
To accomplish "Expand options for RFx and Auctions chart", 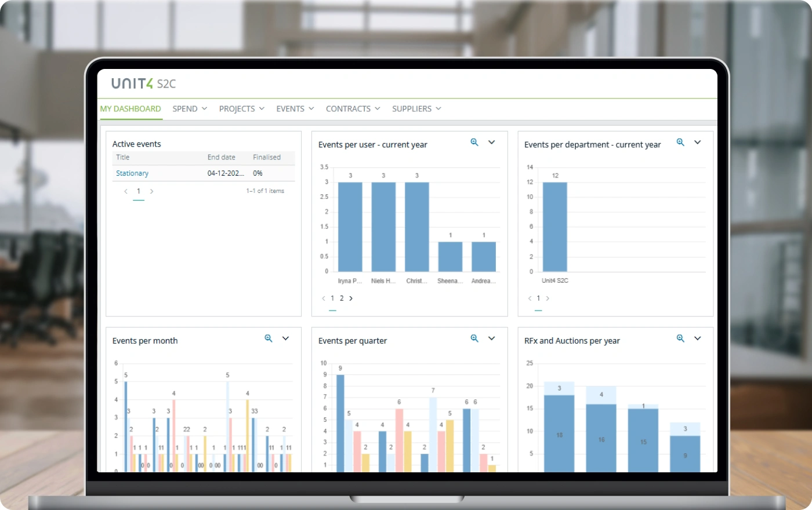I will click(698, 338).
